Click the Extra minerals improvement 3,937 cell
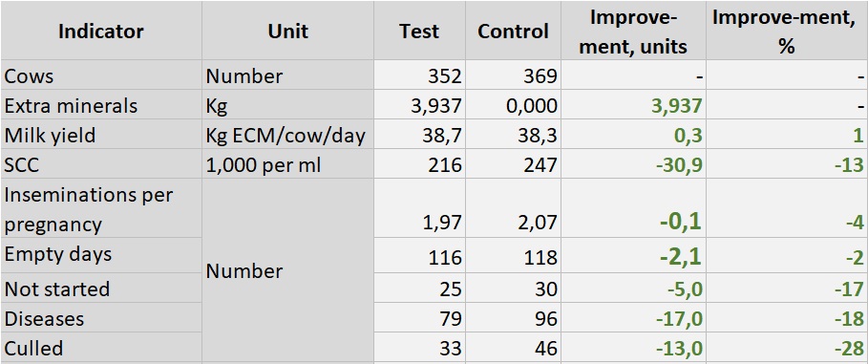The image size is (868, 364). tap(633, 105)
